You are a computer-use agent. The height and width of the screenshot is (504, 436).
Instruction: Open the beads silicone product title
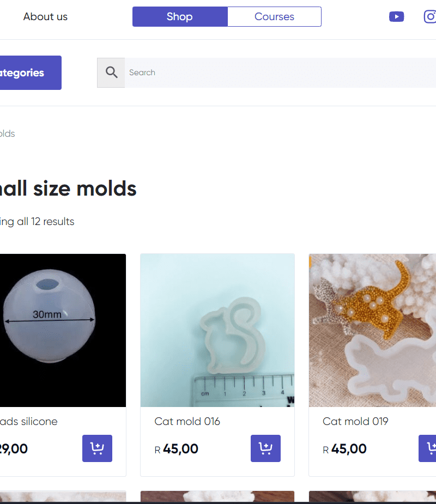point(28,421)
